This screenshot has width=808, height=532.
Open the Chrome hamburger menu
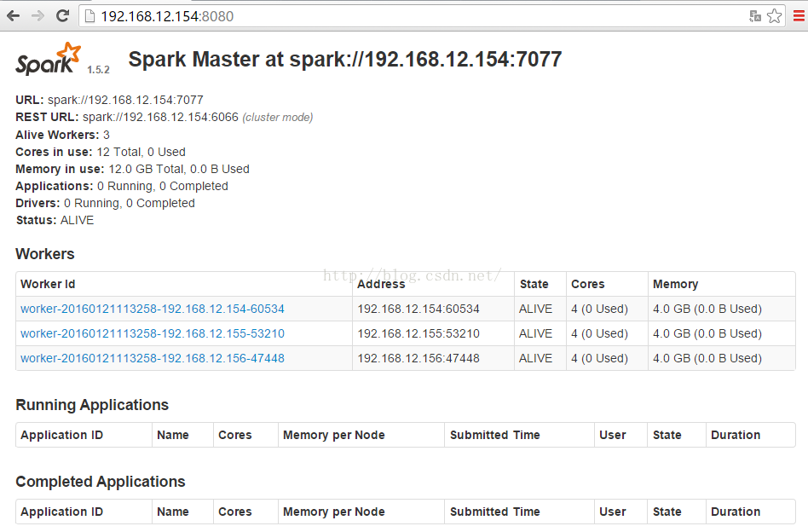click(799, 16)
